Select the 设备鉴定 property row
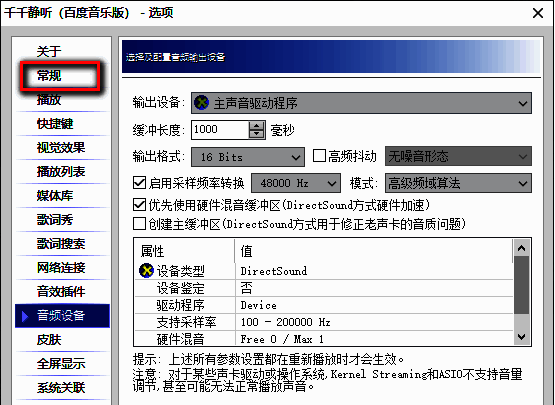Screen dimensions: 555x405 point(324,289)
